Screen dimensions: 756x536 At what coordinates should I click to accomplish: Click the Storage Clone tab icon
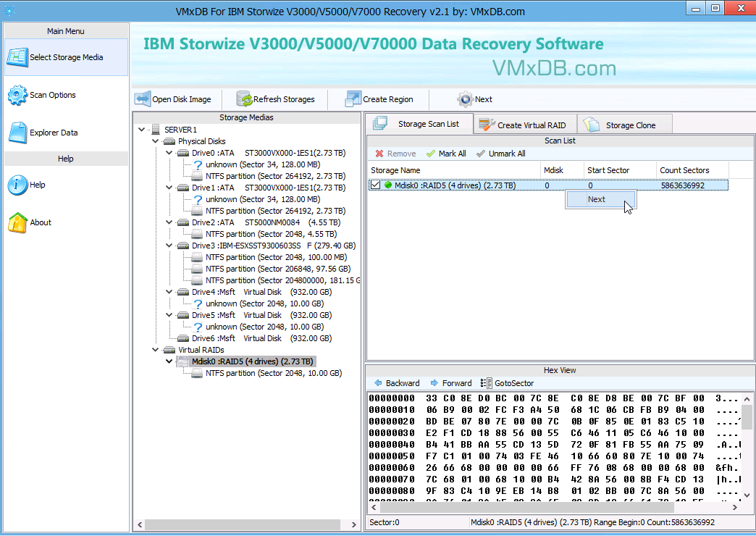pos(591,125)
